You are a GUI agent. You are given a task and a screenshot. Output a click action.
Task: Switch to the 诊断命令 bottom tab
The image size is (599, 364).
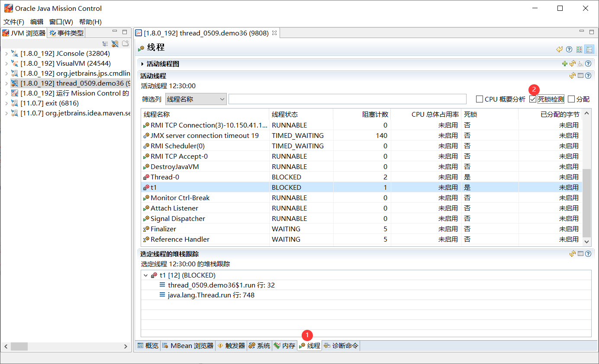(341, 345)
